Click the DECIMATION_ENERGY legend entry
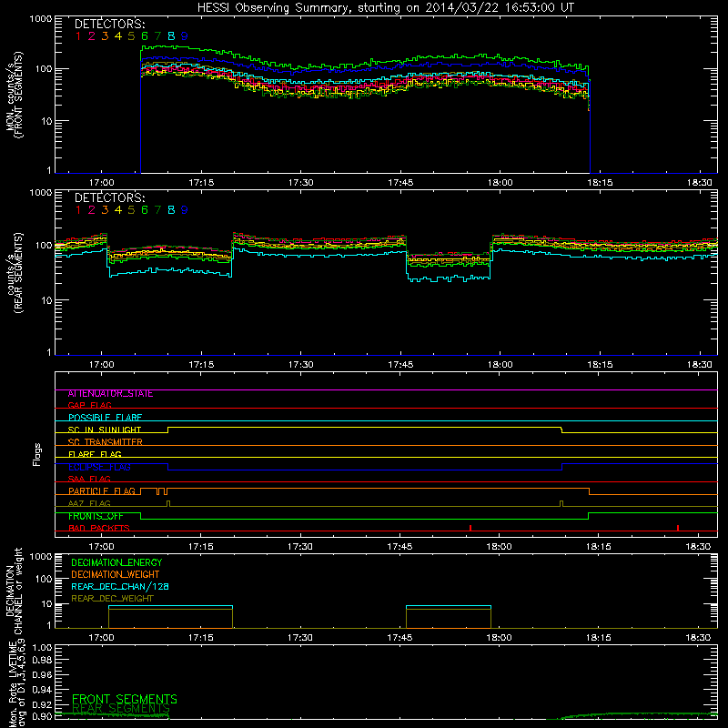Image resolution: width=728 pixels, height=728 pixels. tap(116, 562)
